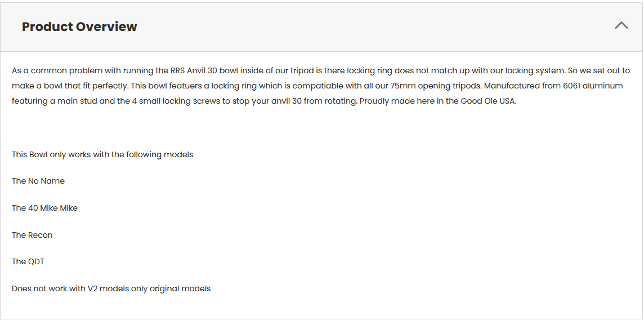Collapse the Product Overview chevron icon
Viewport: 644px width, 320px height.
[621, 25]
